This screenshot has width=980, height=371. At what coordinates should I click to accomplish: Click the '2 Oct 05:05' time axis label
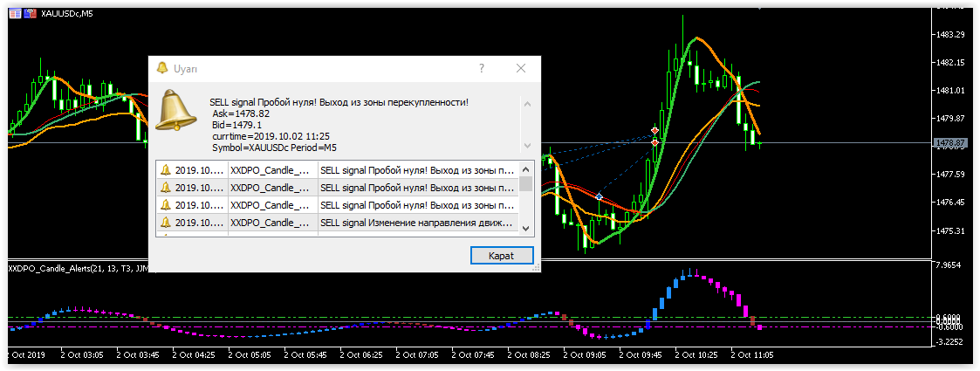(x=248, y=354)
